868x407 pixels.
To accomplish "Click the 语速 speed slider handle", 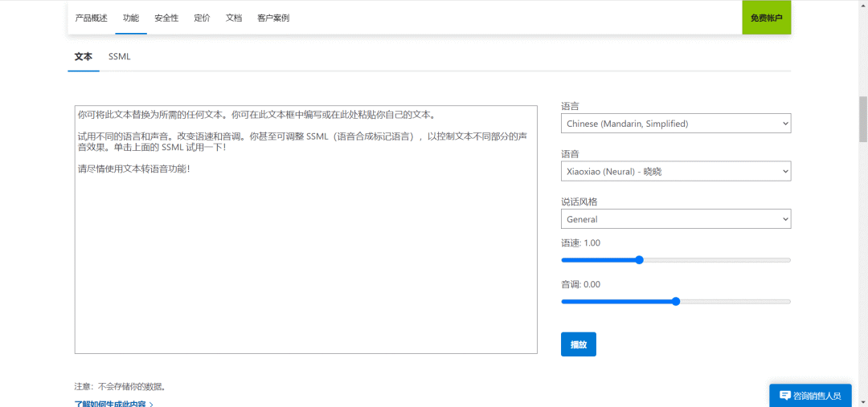I will [640, 260].
